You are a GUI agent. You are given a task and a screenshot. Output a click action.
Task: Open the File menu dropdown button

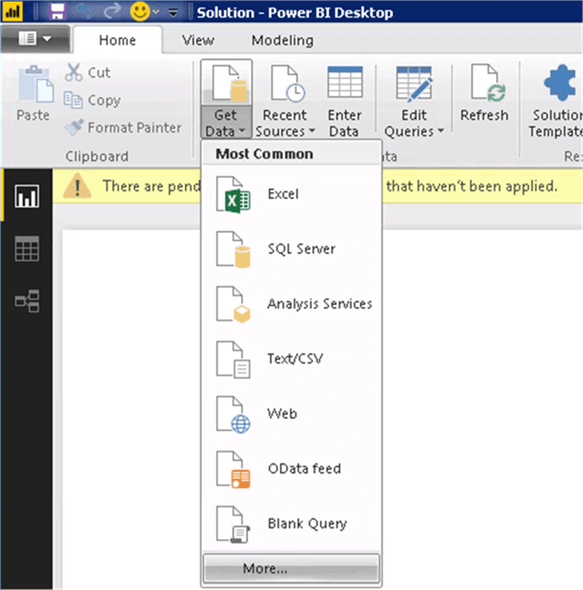click(x=35, y=38)
